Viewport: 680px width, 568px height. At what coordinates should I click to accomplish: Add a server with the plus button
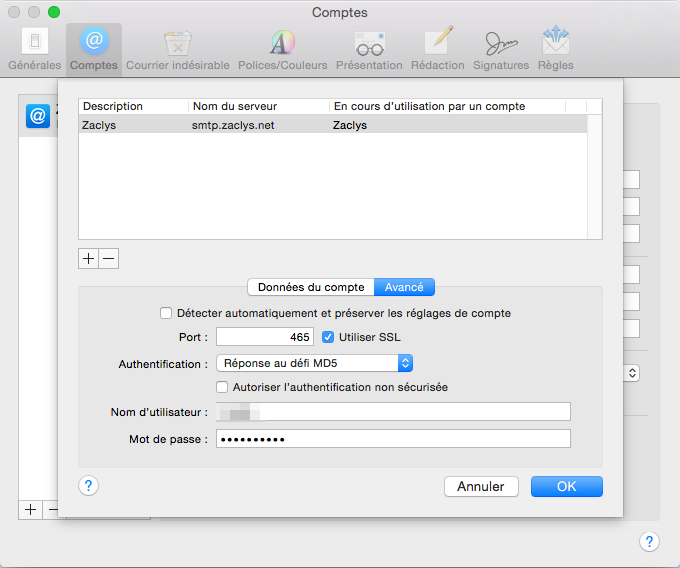(x=88, y=258)
